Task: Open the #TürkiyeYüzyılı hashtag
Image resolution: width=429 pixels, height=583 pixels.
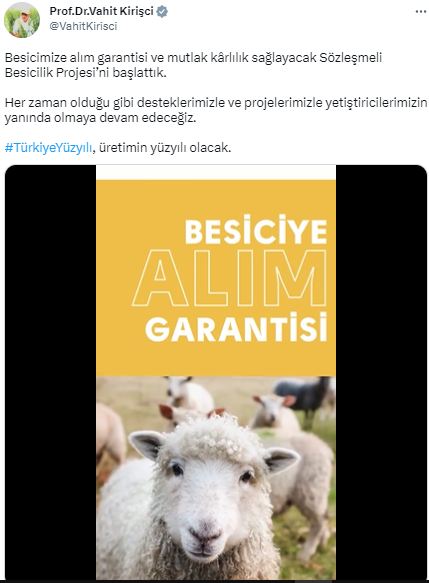Action: pyautogui.click(x=48, y=148)
